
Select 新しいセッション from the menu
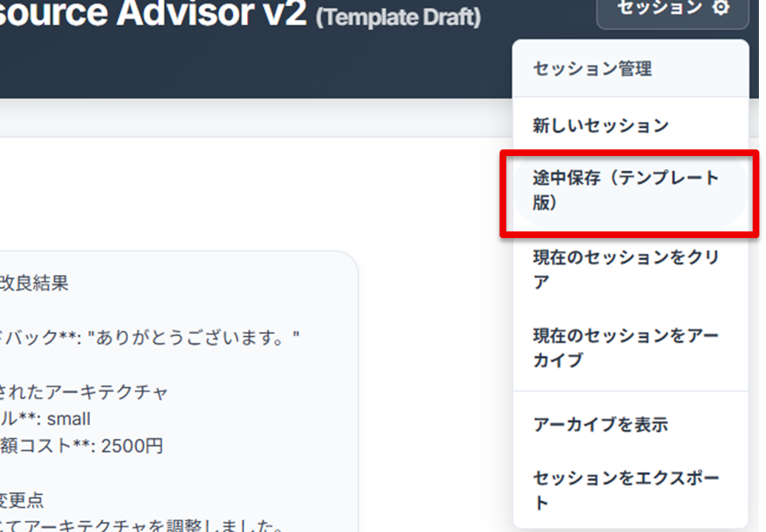[601, 125]
